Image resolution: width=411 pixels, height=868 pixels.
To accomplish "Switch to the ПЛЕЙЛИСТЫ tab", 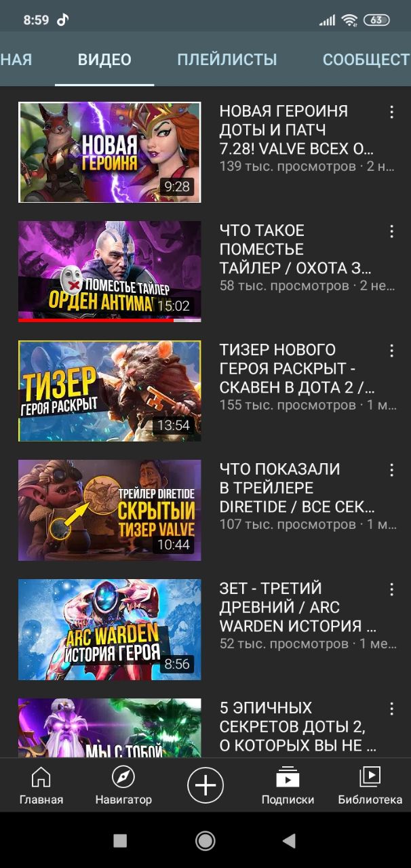I will (227, 60).
